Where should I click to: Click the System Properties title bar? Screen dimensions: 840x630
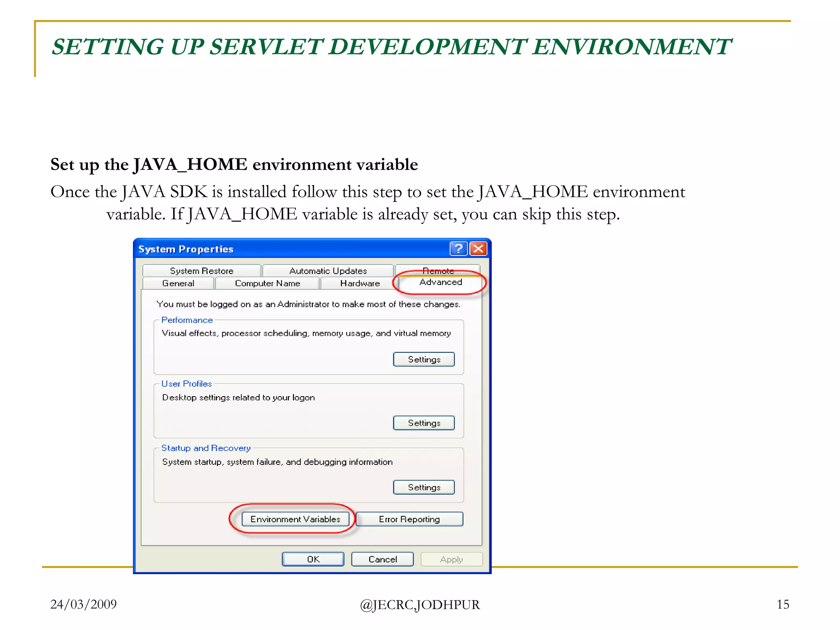(287, 249)
